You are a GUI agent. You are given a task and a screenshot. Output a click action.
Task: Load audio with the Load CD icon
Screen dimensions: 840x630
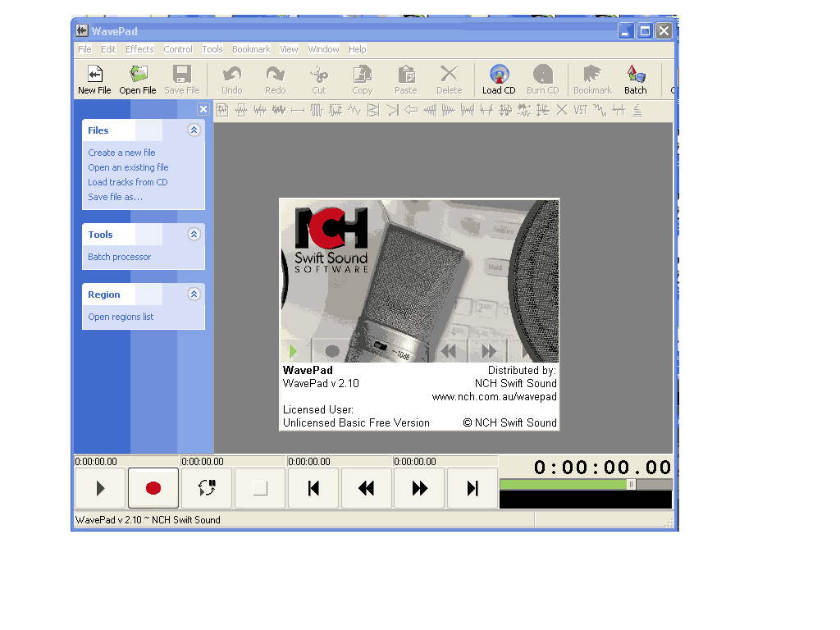(499, 80)
